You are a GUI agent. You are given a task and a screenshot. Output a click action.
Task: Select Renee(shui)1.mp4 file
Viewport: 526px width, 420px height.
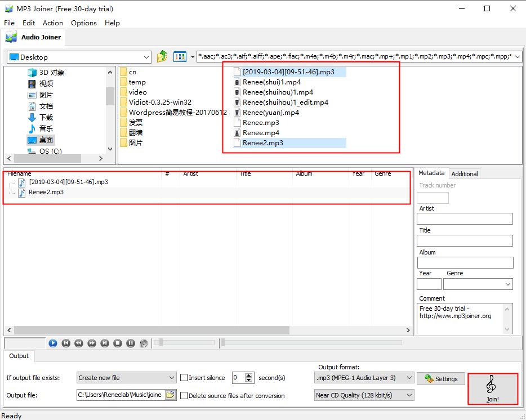(268, 82)
